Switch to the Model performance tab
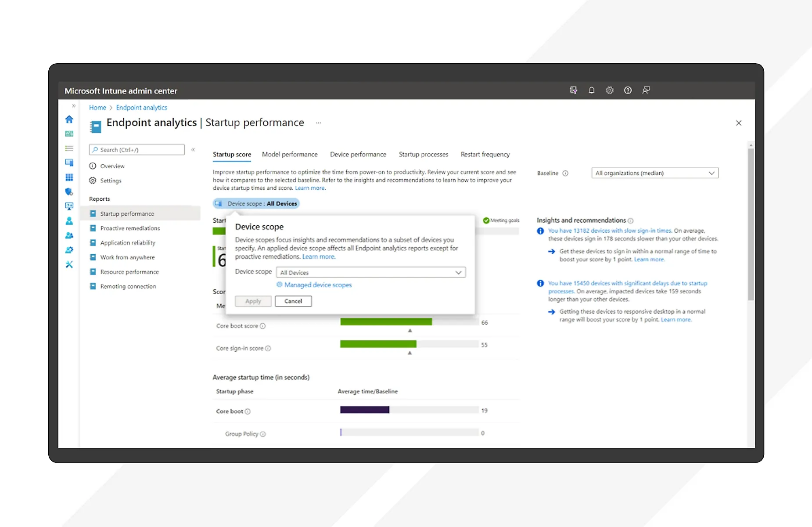This screenshot has width=812, height=527. tap(290, 155)
